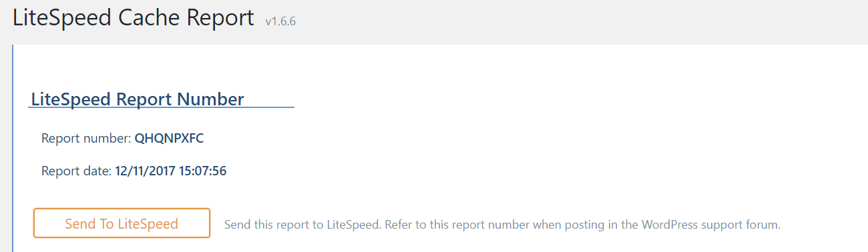Click the LiteSpeed Cache Report page title

[x=134, y=18]
